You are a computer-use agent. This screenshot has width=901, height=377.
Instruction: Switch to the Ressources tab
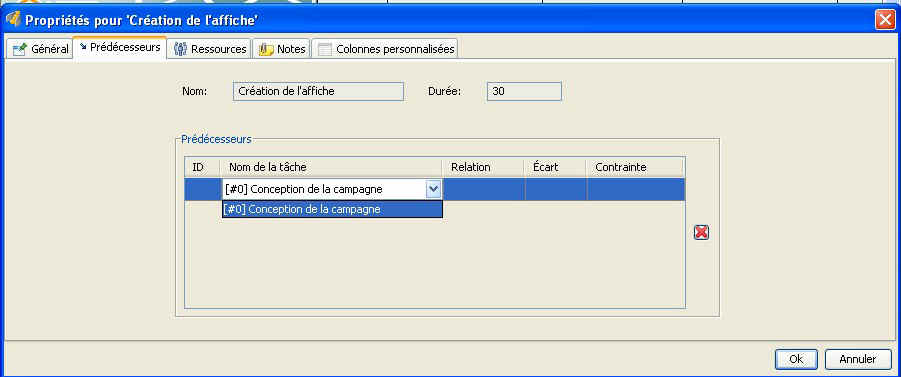[211, 49]
